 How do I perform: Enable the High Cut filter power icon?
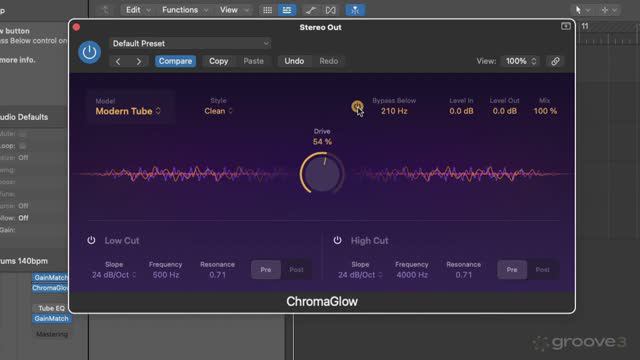coord(337,240)
